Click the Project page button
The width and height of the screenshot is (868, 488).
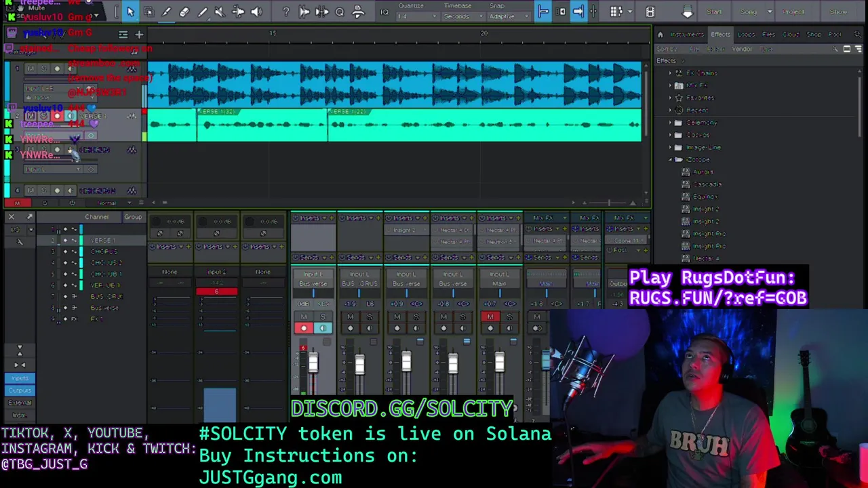(793, 12)
